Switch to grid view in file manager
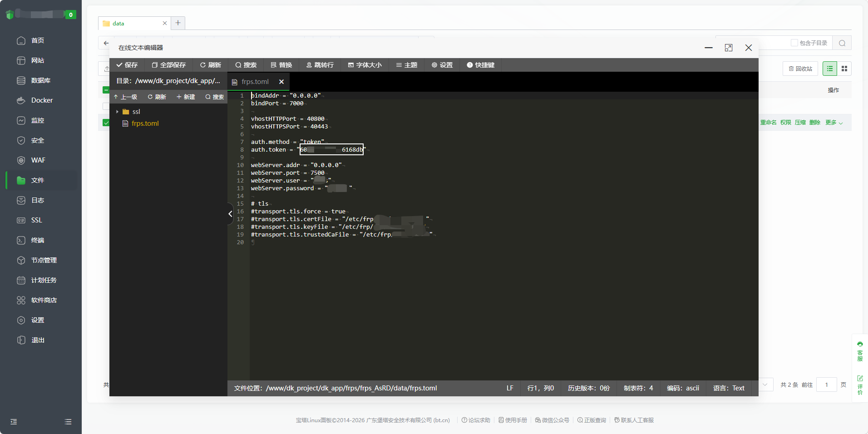The image size is (868, 434). [x=844, y=69]
